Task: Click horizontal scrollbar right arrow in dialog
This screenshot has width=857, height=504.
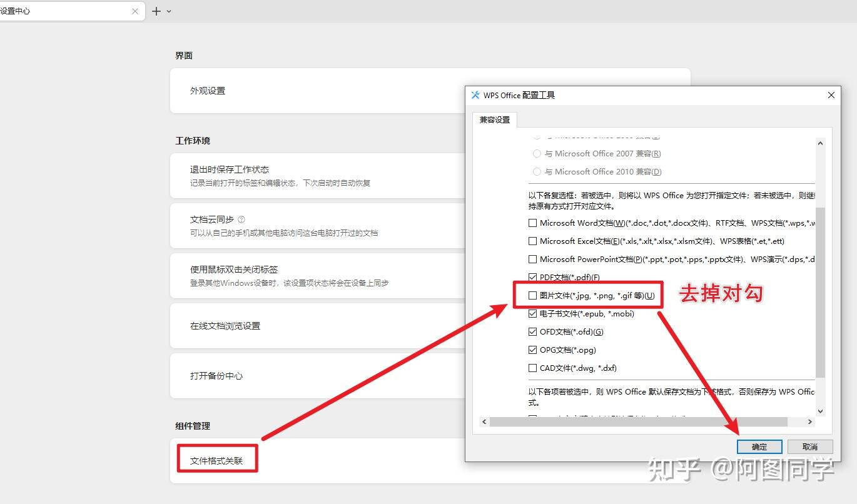Action: (810, 422)
